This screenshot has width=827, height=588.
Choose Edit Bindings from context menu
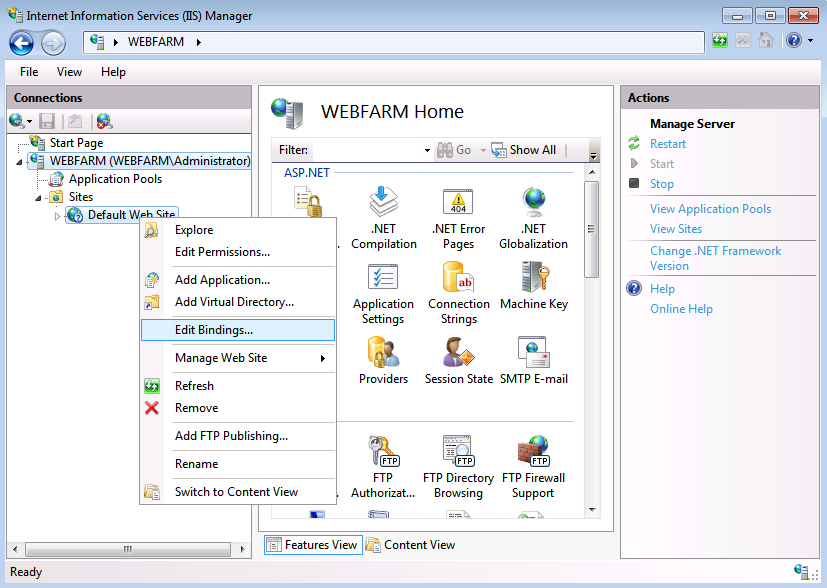point(238,330)
